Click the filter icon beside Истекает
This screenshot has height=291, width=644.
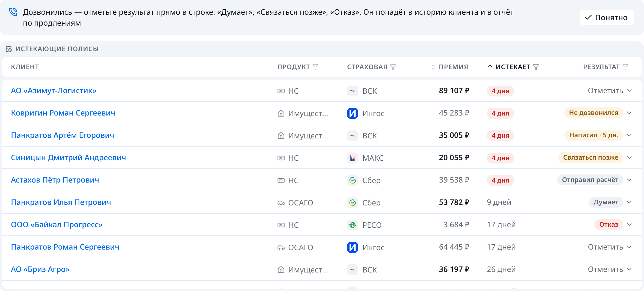[536, 67]
